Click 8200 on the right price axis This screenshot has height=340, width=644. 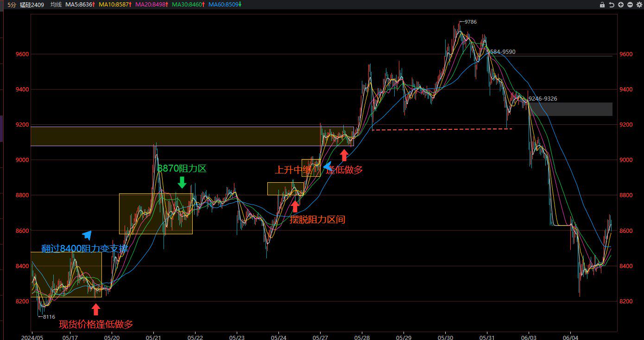coord(625,302)
